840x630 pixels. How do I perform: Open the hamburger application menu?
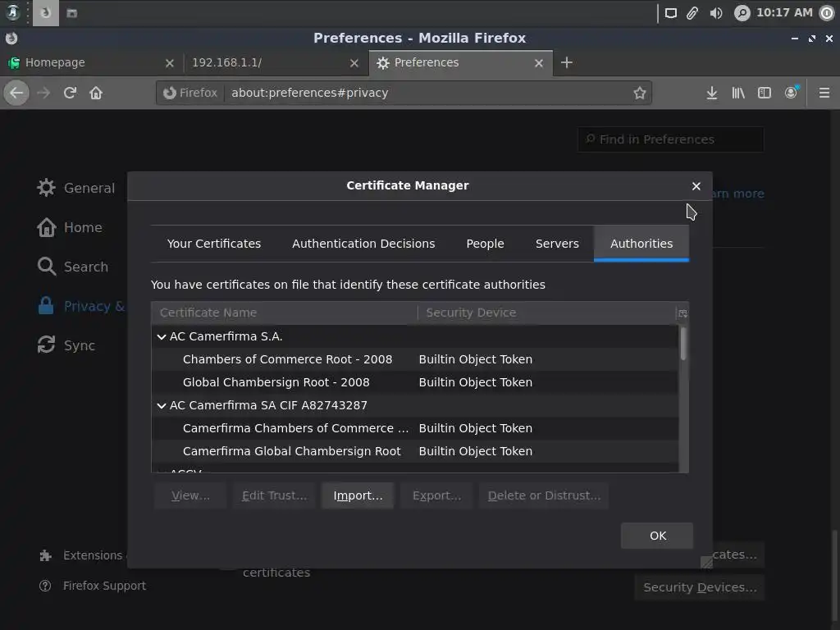click(824, 94)
